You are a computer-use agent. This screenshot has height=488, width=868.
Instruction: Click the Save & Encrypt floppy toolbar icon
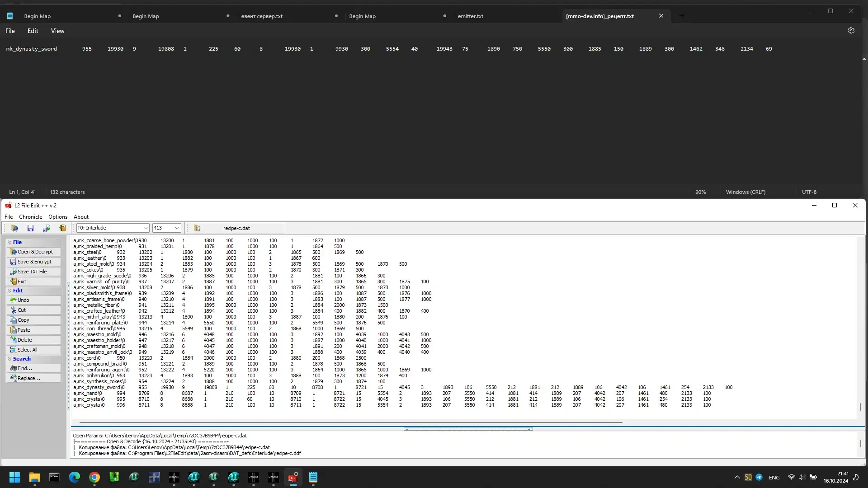30,228
